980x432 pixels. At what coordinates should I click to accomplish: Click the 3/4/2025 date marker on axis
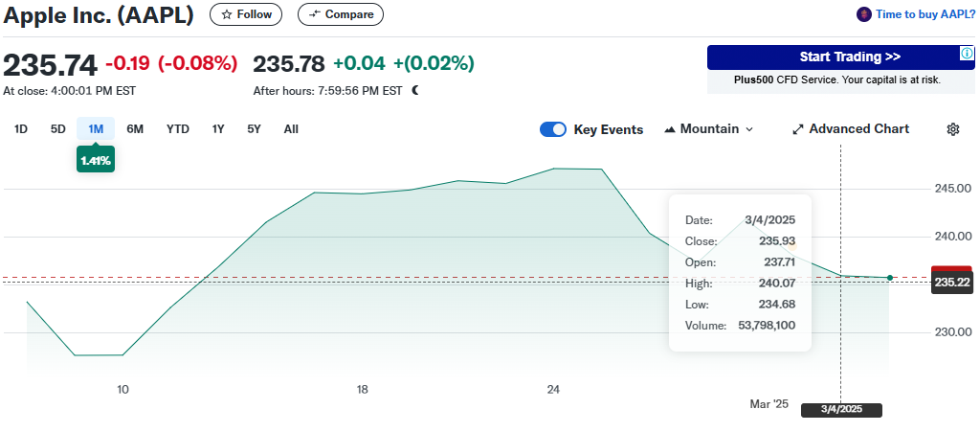click(x=841, y=410)
